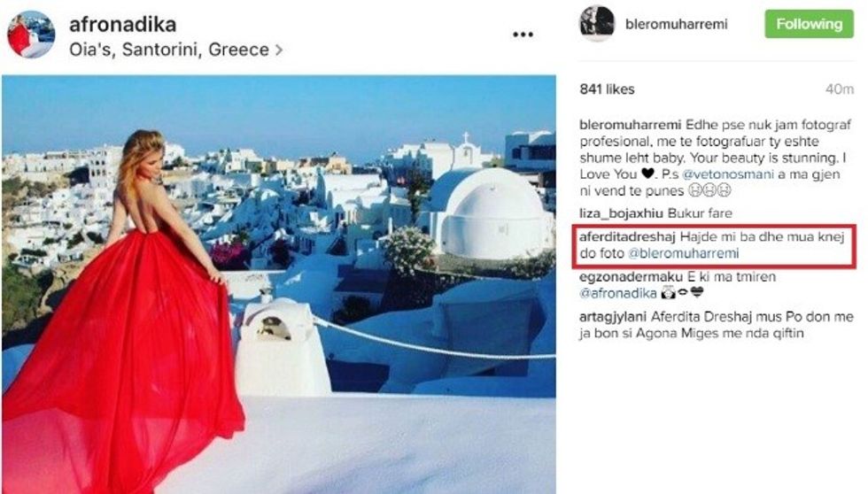Open egzonadermaku commenter profile
Viewport: 868px width, 494px height.
[631, 276]
